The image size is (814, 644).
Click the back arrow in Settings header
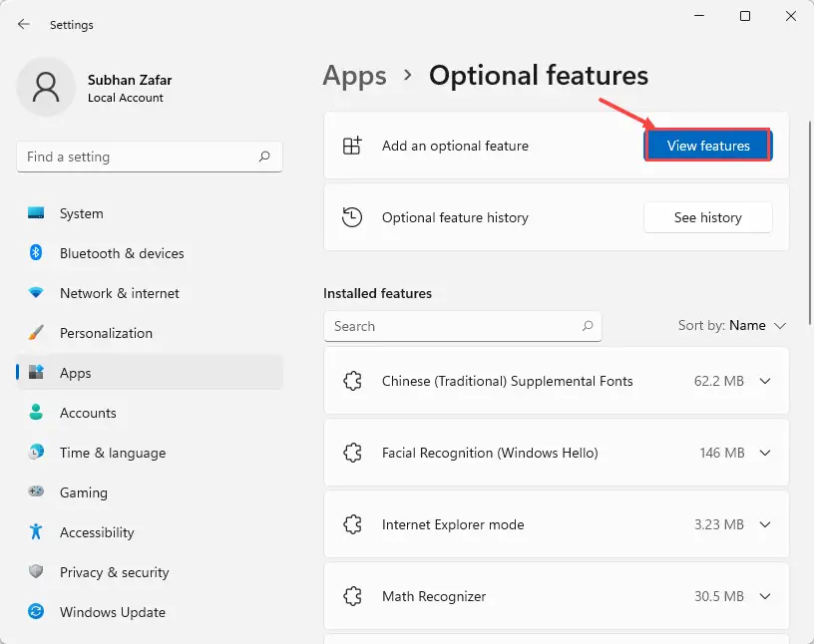click(x=24, y=24)
